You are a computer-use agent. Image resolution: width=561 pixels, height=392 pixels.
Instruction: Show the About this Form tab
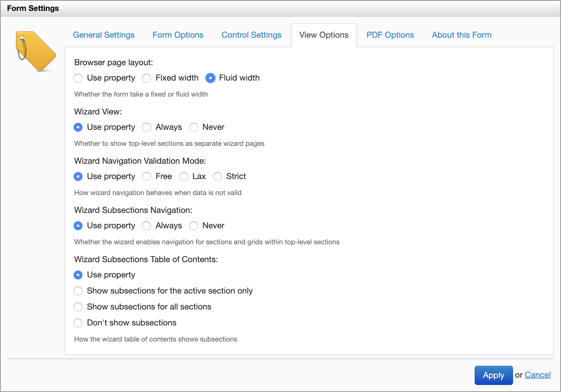point(462,35)
